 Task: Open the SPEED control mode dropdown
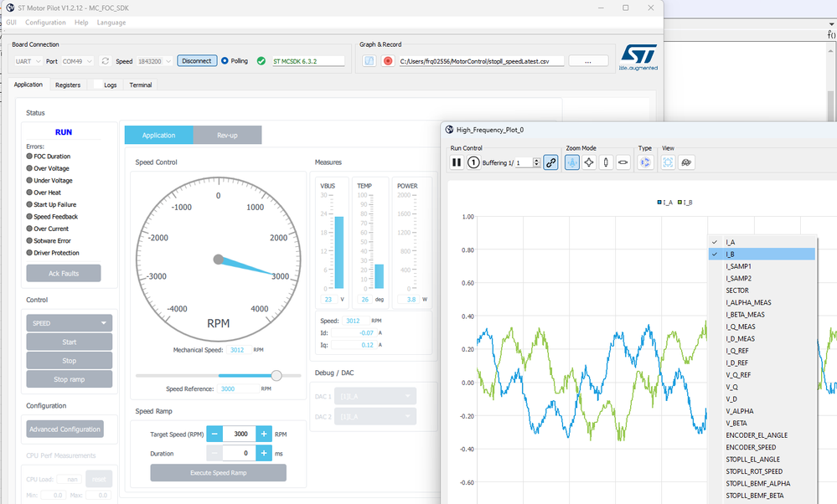click(70, 323)
